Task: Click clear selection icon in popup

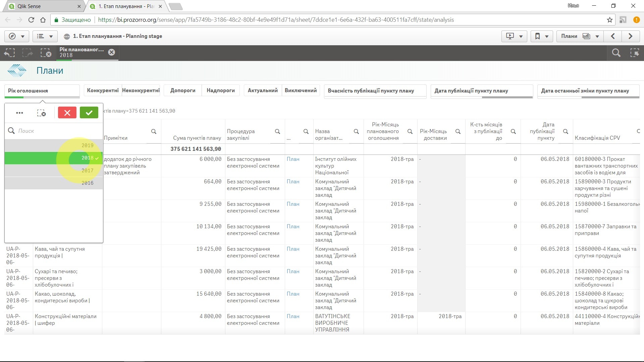Action: tap(41, 113)
